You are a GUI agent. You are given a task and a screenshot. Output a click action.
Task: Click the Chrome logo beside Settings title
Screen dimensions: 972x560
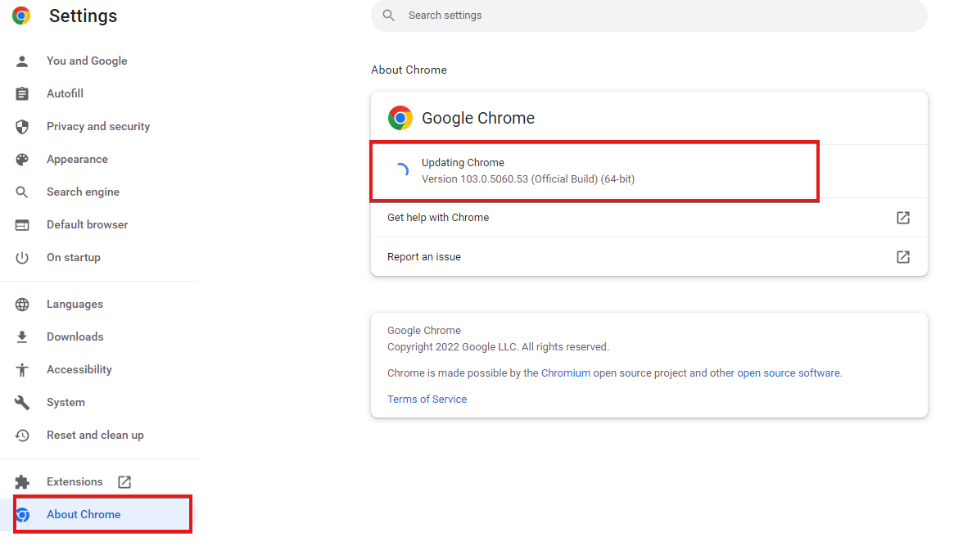click(21, 16)
